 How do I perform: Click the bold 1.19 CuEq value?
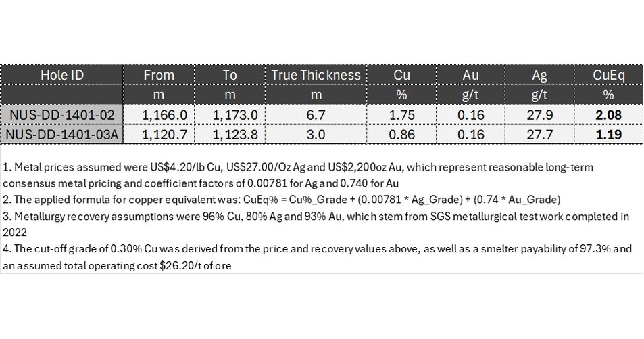608,135
